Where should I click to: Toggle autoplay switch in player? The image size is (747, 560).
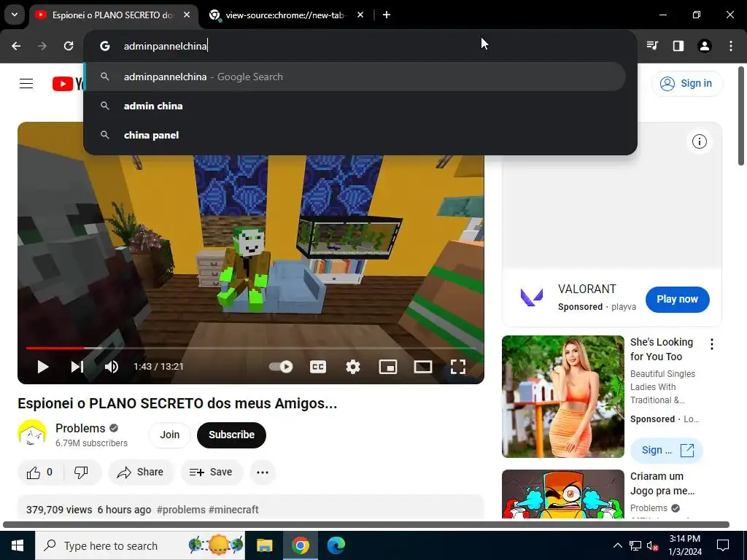click(281, 367)
